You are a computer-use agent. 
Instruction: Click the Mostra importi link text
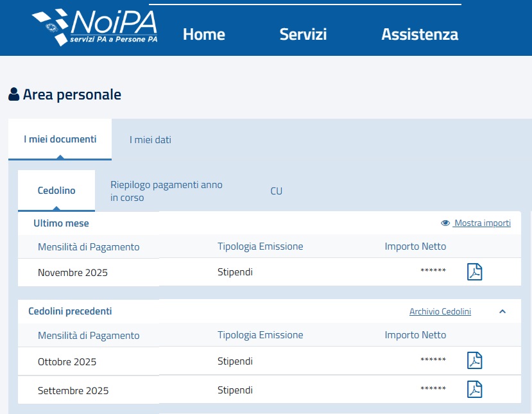[x=483, y=223]
